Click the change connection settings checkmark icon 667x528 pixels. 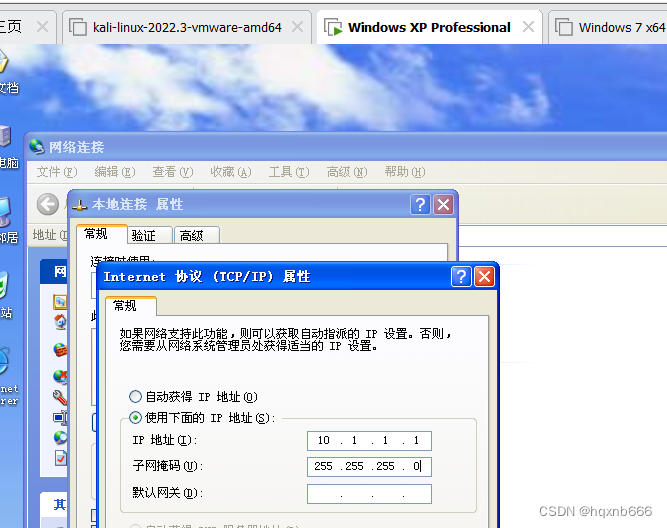click(x=60, y=458)
